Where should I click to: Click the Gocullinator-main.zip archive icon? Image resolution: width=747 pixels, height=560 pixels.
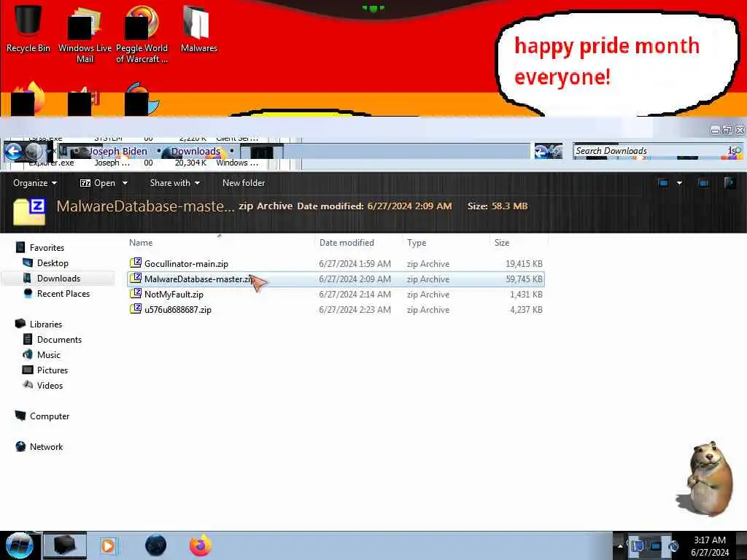(136, 262)
